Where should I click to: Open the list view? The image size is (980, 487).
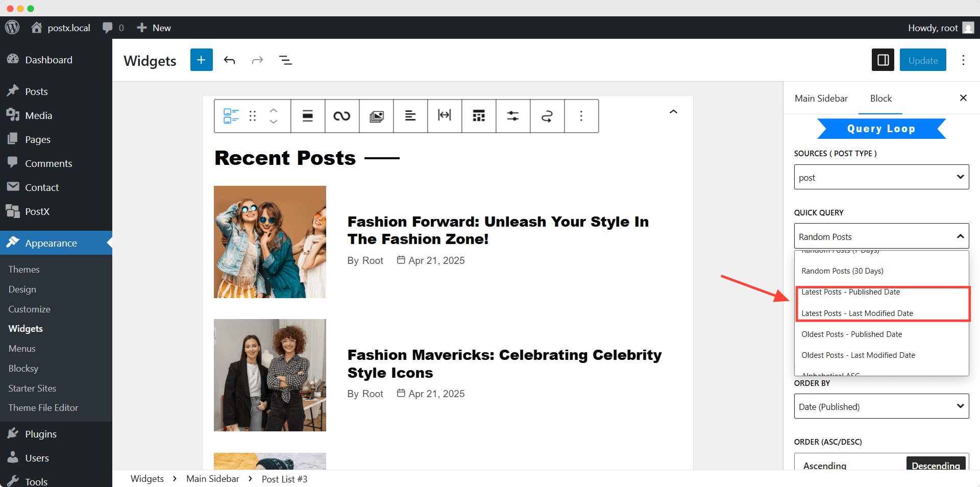coord(286,60)
